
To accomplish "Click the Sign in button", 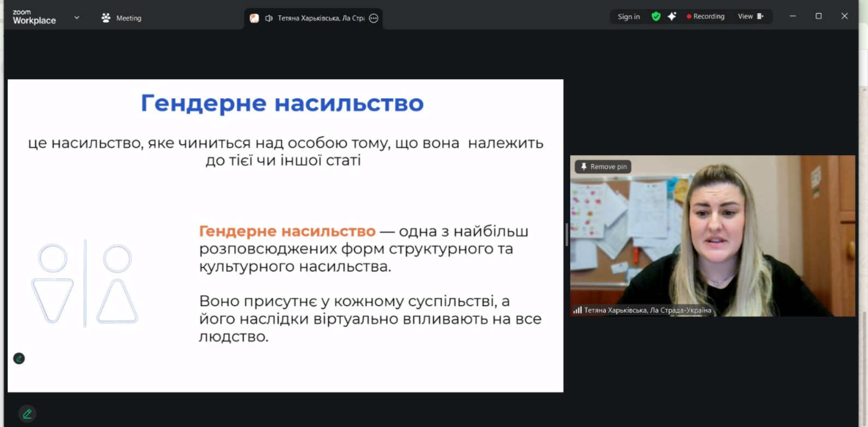I will pos(629,16).
